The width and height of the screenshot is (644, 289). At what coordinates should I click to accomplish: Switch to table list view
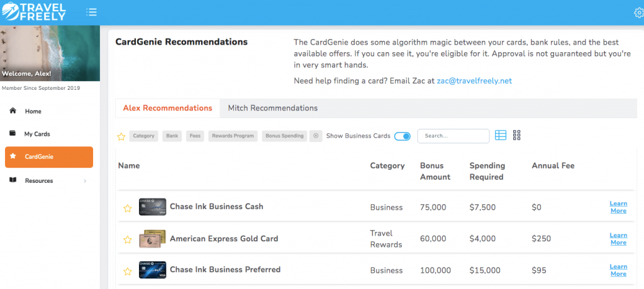501,135
